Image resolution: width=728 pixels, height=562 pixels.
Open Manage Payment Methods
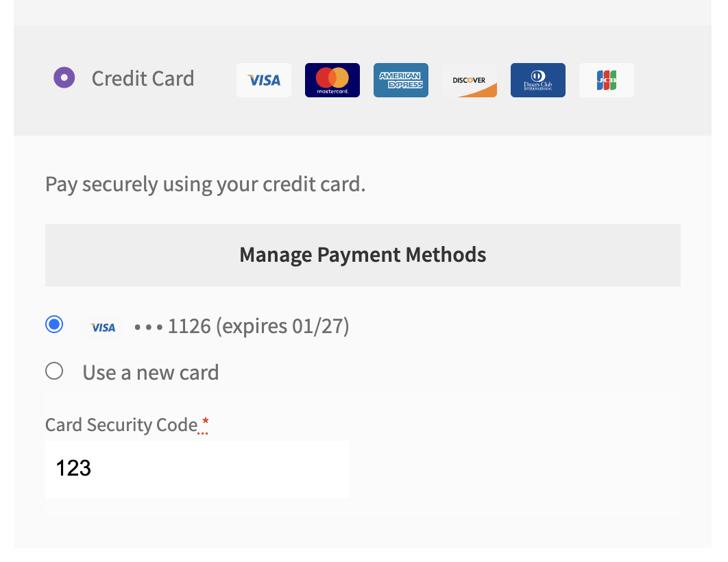362,254
